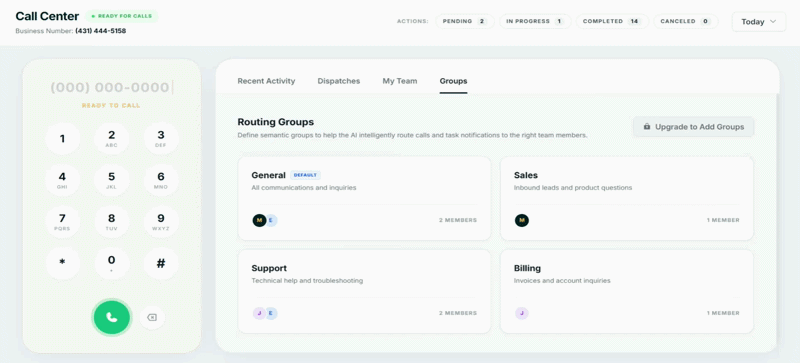Click '1 MEMBER' in Billing card
The image size is (800, 363).
click(x=723, y=313)
